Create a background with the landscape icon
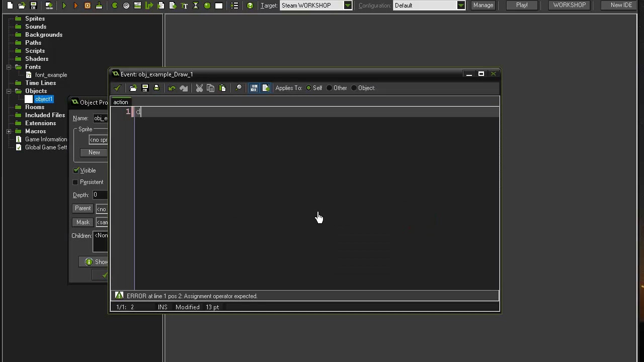Viewport: 644px width, 362px height. pos(137,6)
